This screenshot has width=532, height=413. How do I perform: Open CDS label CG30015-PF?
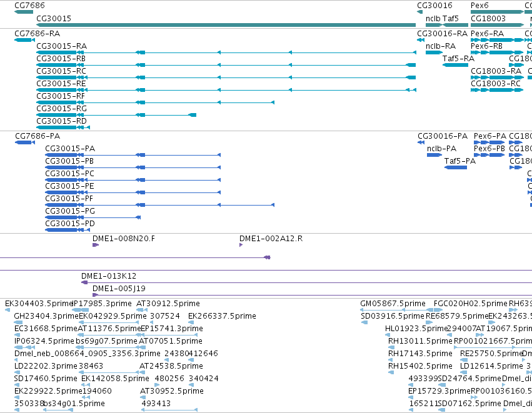(69, 199)
